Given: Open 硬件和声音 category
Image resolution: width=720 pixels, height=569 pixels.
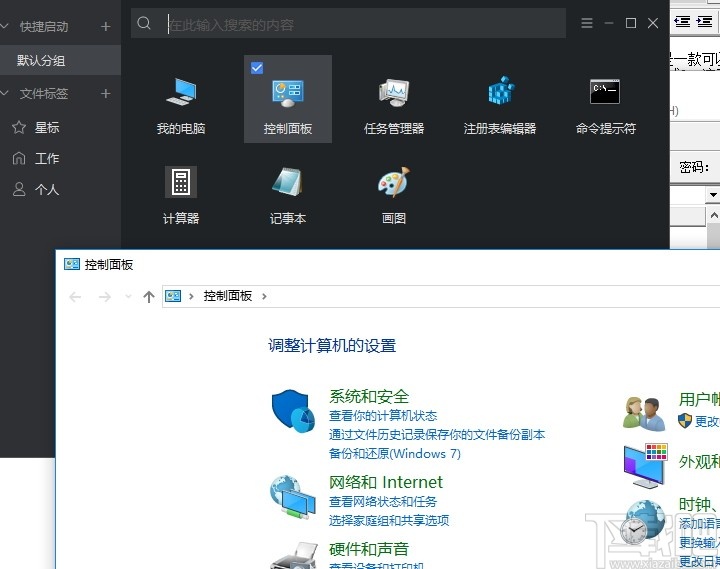Looking at the screenshot, I should click(x=369, y=549).
